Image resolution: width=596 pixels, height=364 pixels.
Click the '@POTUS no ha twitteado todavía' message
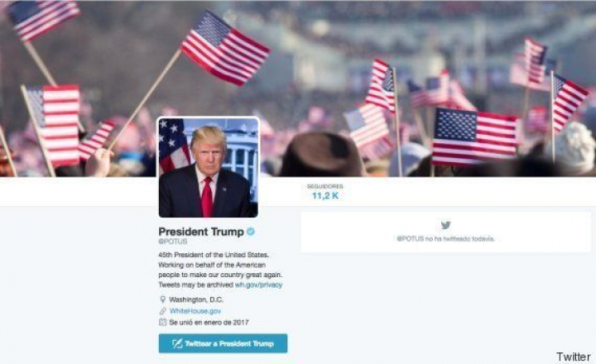[446, 238]
